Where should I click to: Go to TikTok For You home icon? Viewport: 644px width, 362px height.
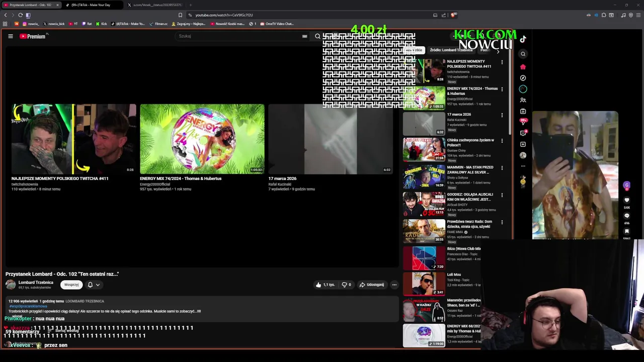coord(523,66)
